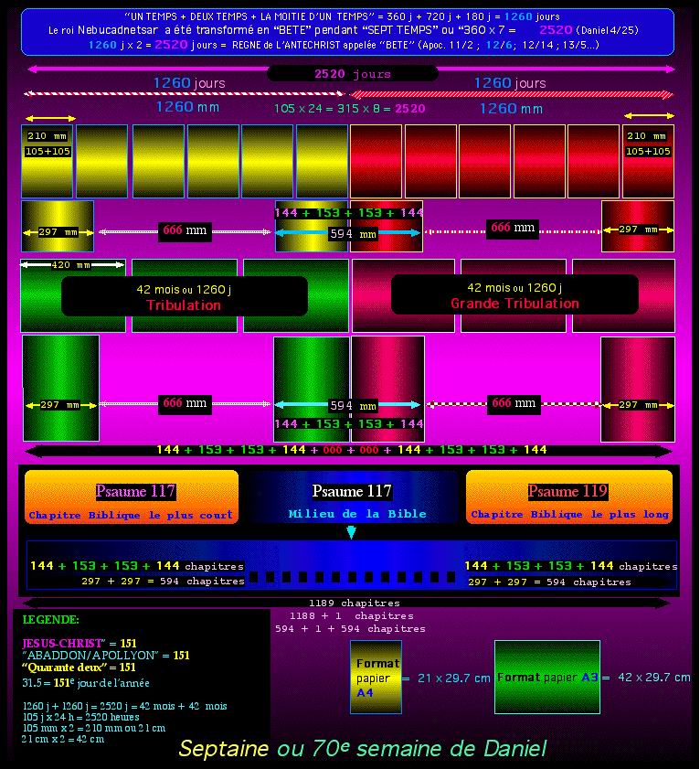700x769 pixels.
Task: Click the Septaine ou 70e semaine de Daniel title
Action: [362, 749]
